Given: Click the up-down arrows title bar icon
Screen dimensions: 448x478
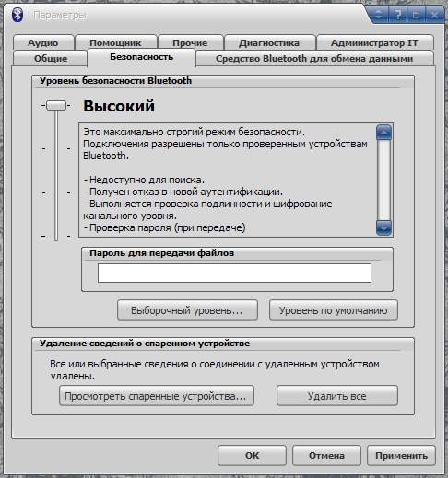Looking at the screenshot, I should 379,15.
